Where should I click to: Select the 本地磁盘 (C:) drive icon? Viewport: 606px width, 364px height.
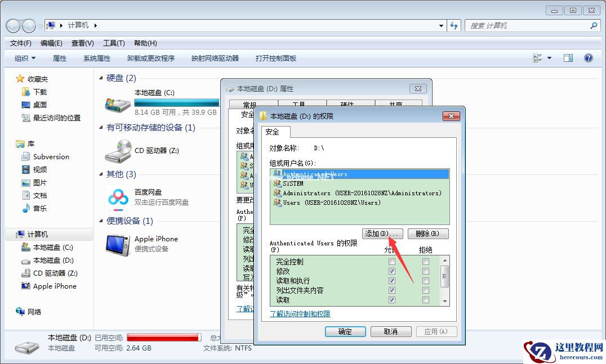116,104
